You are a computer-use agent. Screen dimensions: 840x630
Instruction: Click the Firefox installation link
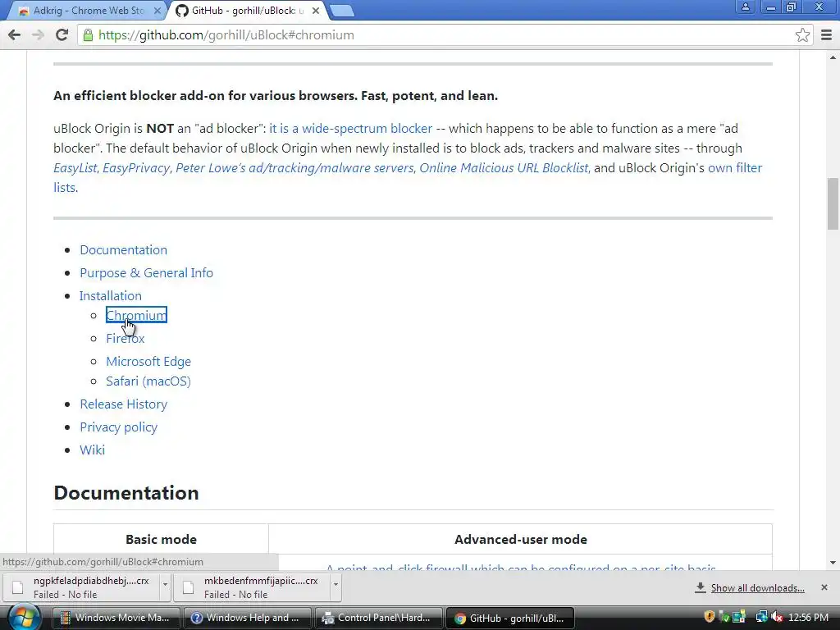126,339
